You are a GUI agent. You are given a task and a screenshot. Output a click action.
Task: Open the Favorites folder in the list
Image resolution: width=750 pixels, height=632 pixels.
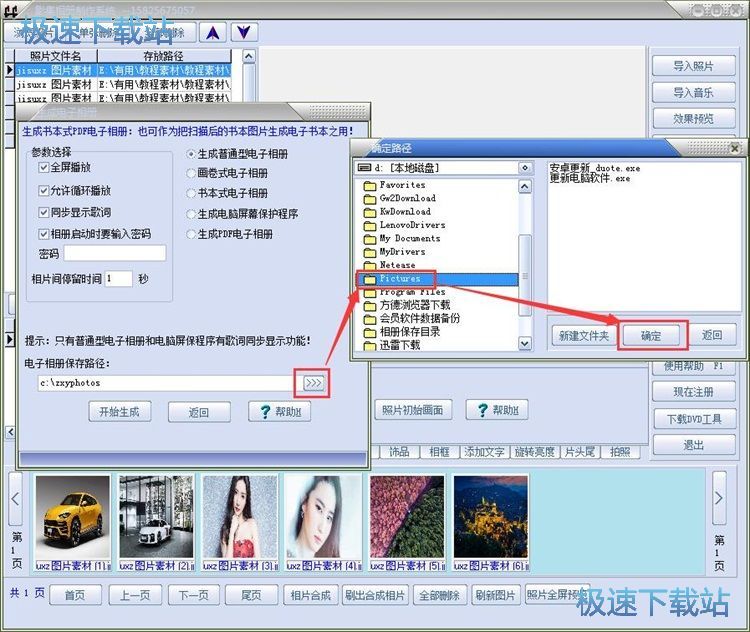click(x=402, y=185)
